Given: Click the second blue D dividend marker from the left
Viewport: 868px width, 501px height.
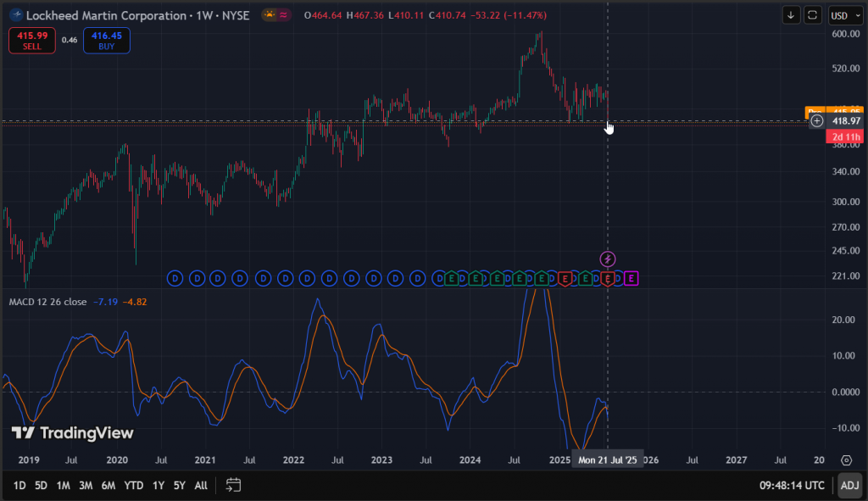Looking at the screenshot, I should coord(197,278).
